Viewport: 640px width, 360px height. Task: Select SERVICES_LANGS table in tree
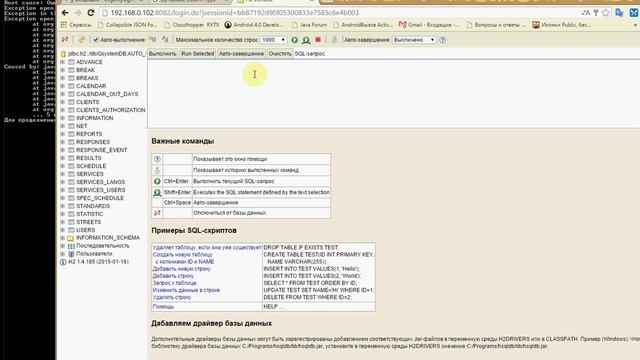pos(100,182)
